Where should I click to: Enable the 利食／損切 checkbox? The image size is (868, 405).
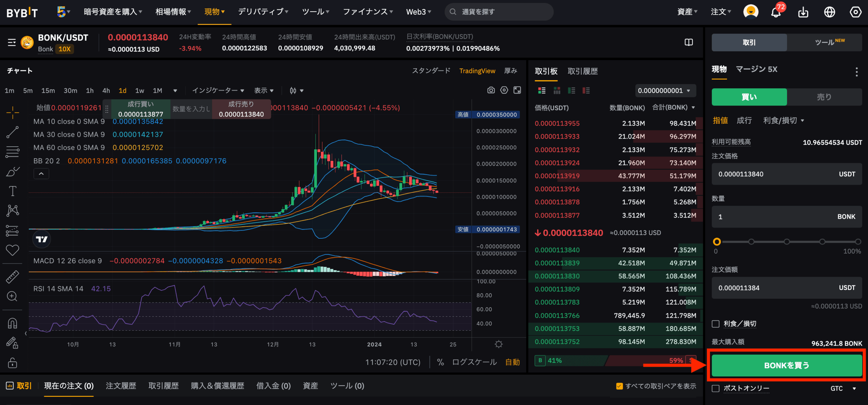(715, 324)
